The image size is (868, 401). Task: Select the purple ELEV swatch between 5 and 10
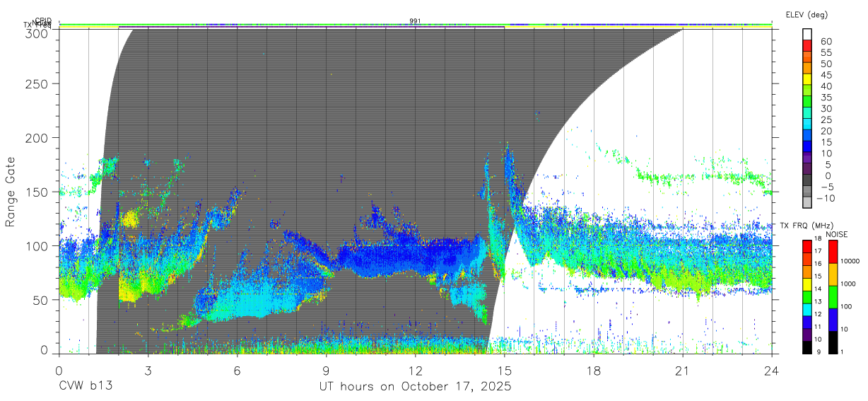pyautogui.click(x=807, y=158)
